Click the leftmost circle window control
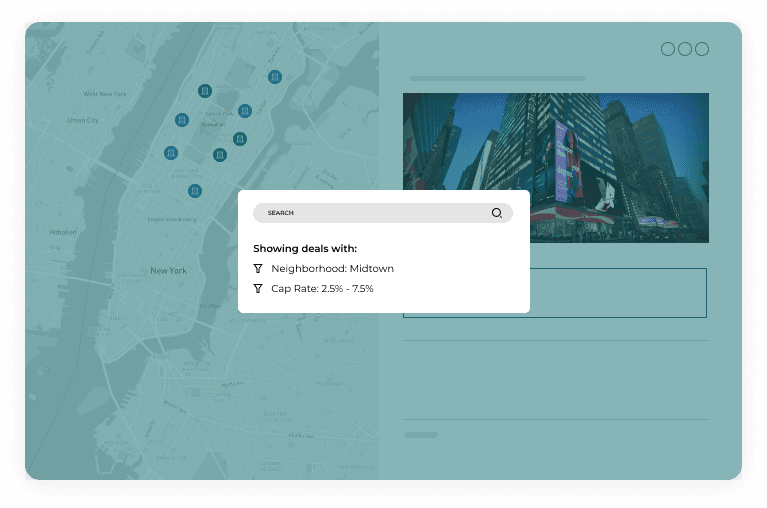The width and height of the screenshot is (767, 508). (x=668, y=49)
